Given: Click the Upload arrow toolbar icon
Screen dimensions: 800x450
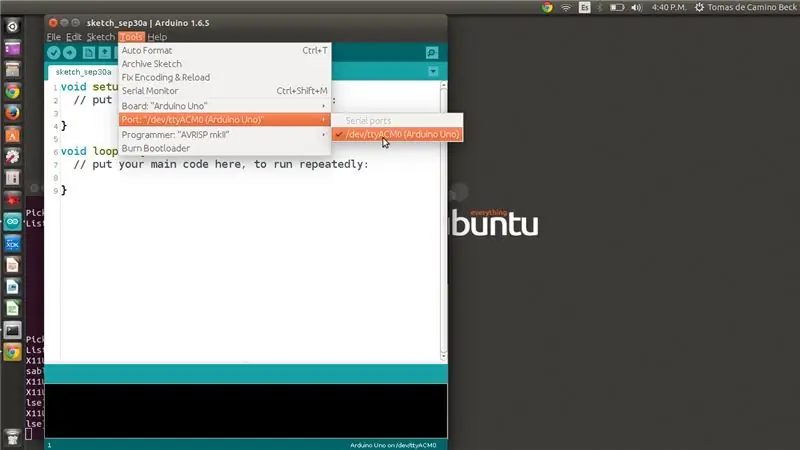Looking at the screenshot, I should [69, 53].
